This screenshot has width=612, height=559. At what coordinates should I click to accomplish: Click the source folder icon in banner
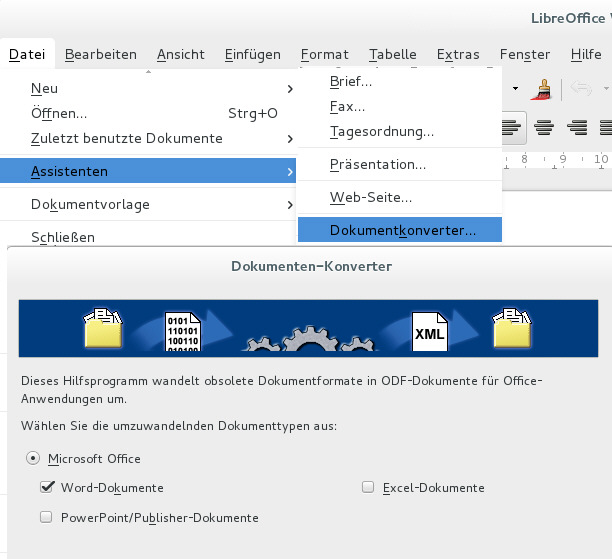coord(103,329)
